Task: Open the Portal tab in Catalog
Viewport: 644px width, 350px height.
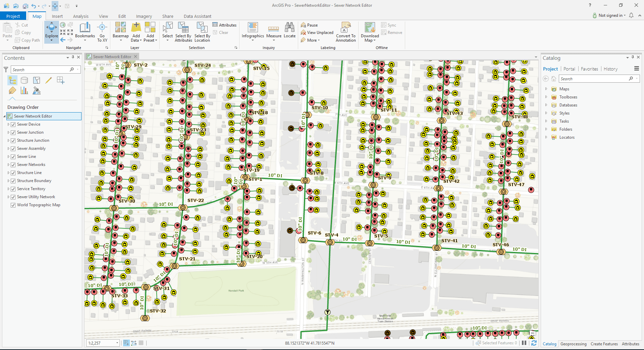Action: tap(569, 69)
